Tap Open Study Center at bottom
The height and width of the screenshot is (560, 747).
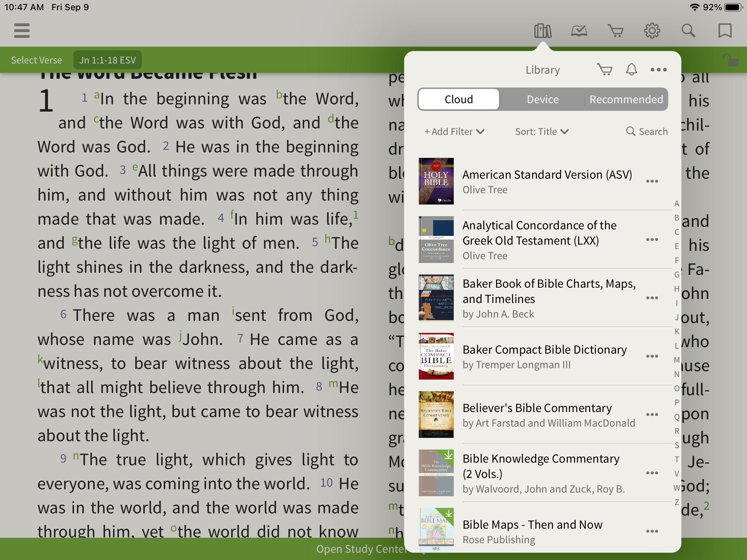(361, 549)
